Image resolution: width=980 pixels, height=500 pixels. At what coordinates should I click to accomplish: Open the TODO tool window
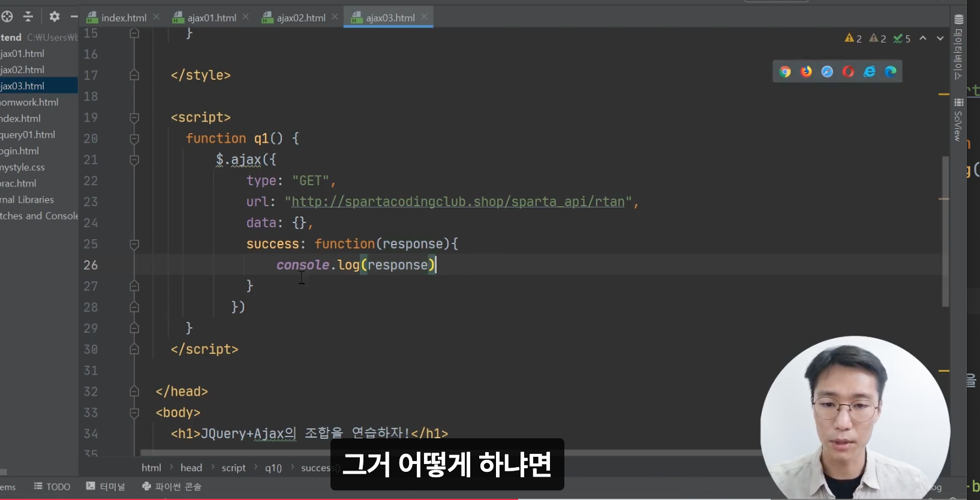52,486
